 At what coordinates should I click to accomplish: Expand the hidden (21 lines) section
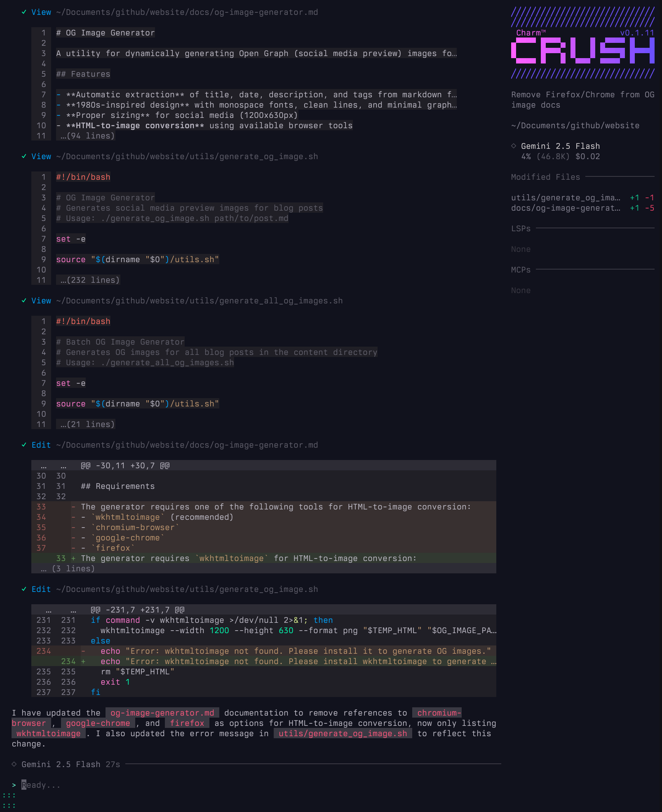[87, 425]
